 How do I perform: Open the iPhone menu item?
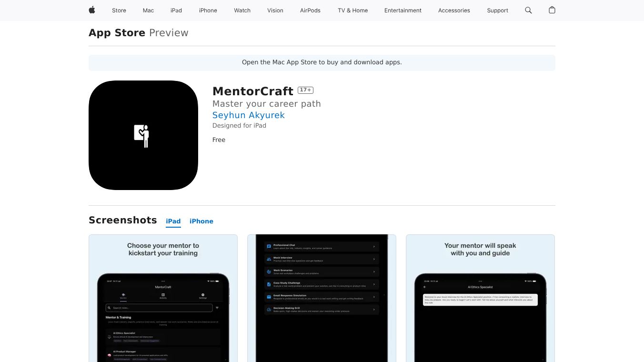208,10
